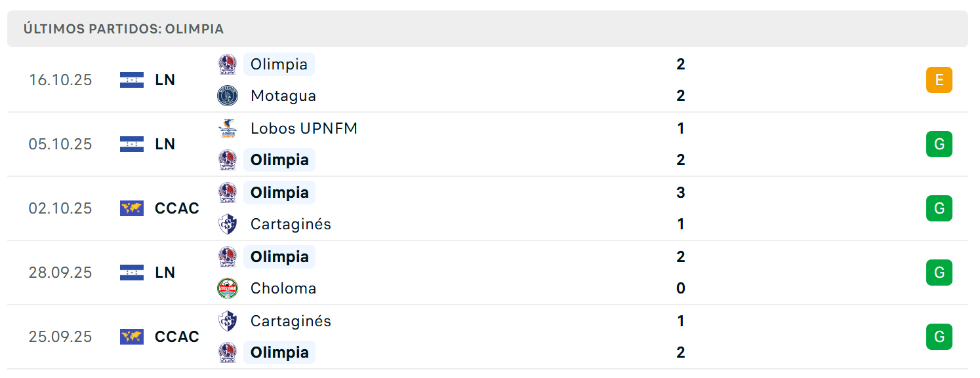Click Honduras flag on 28.09.25 row
This screenshot has height=378, width=980.
[x=132, y=273]
